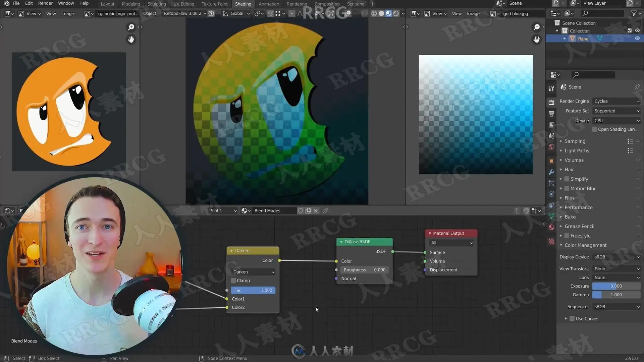Hide the Collection eye icon

[x=637, y=31]
